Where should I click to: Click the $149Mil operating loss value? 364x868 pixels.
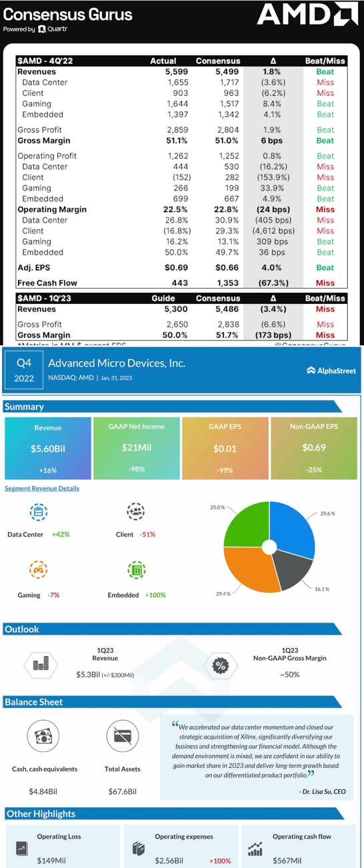51,861
